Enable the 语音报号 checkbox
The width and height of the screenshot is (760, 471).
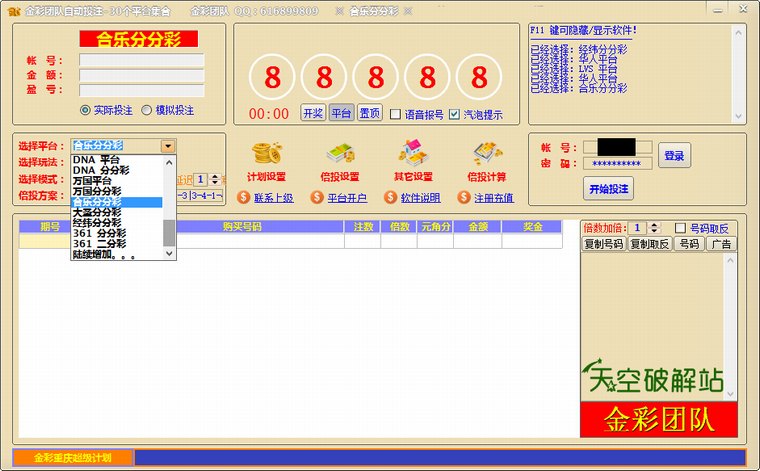tap(395, 114)
